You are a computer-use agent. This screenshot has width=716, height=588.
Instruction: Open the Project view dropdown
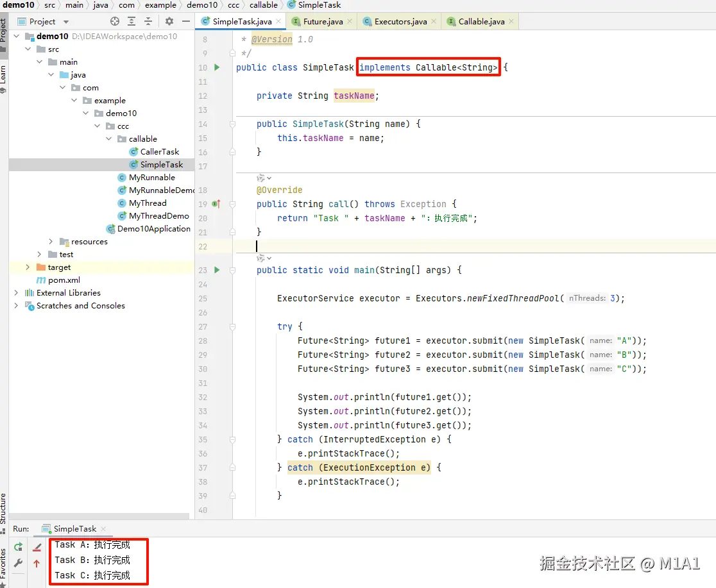(x=66, y=22)
